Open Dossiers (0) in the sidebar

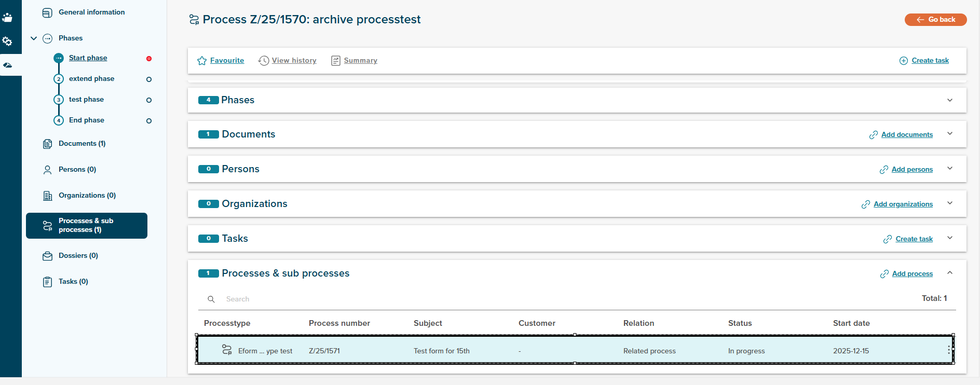click(78, 255)
